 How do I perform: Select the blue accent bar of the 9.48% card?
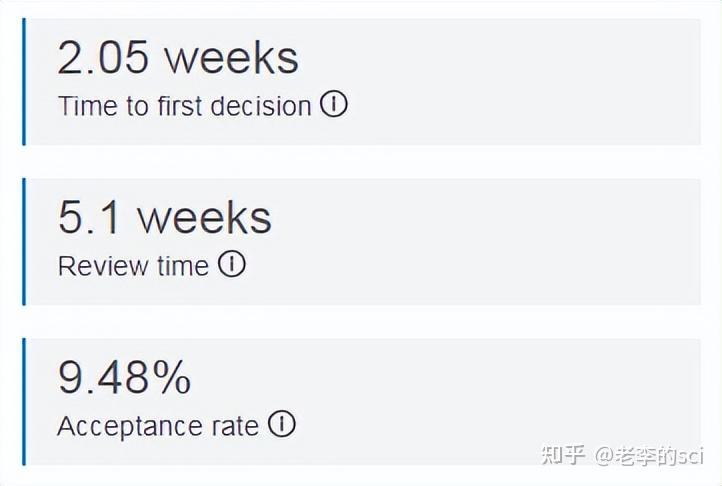pyautogui.click(x=24, y=401)
